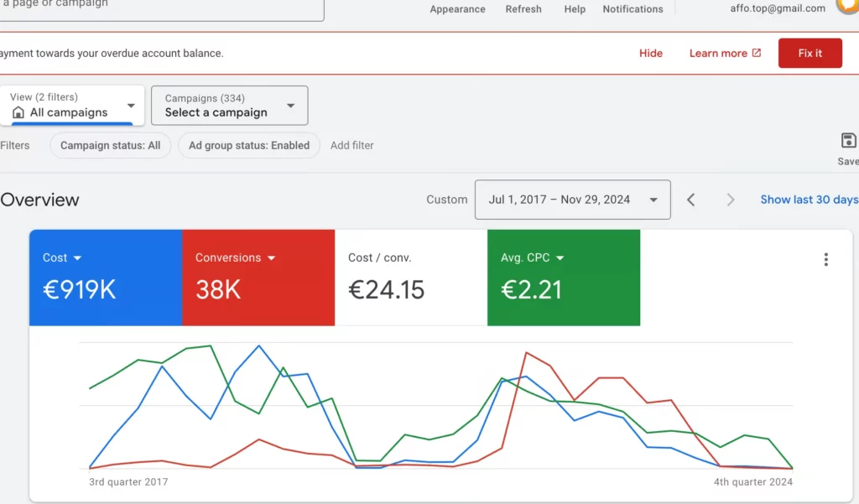Screen dimensions: 859x504
Task: Open the Avg. CPC metric dropdown arrow
Action: 560,258
